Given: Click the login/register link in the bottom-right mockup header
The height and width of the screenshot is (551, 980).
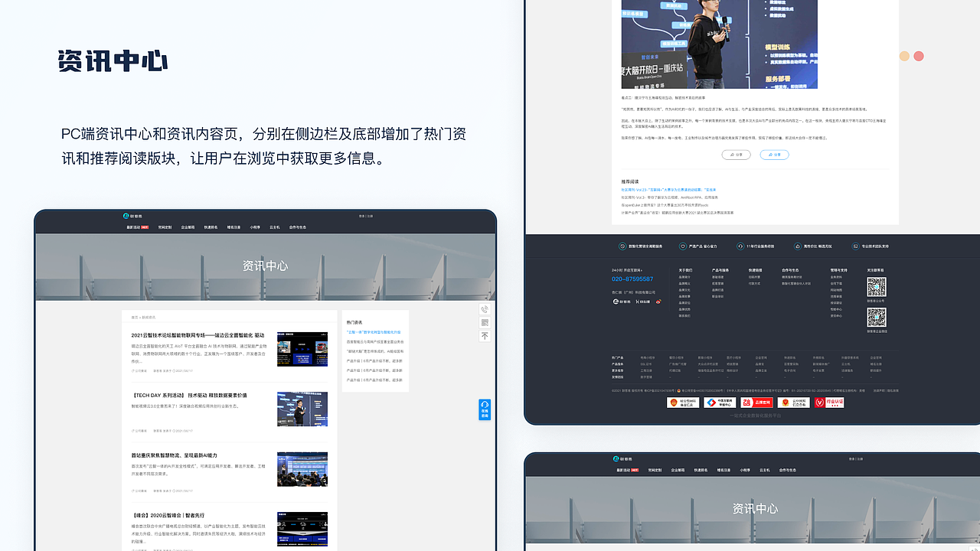Looking at the screenshot, I should (857, 459).
